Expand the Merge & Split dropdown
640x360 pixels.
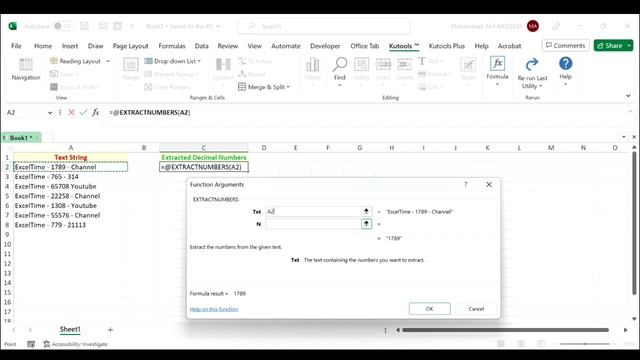(x=288, y=87)
